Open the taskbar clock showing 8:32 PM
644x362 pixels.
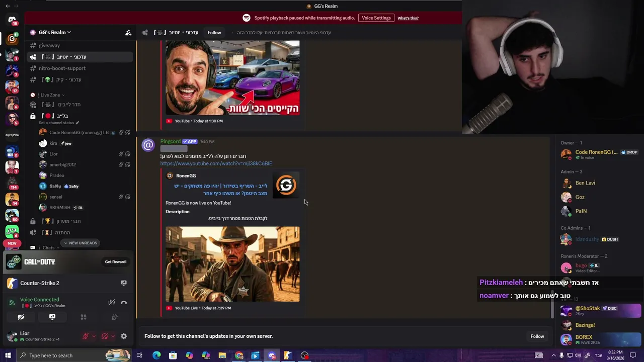[615, 355]
